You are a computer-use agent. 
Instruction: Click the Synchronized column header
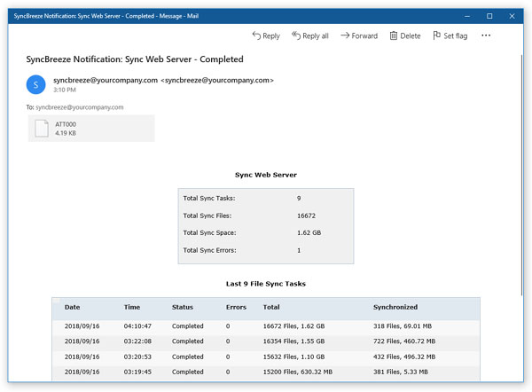click(x=395, y=307)
